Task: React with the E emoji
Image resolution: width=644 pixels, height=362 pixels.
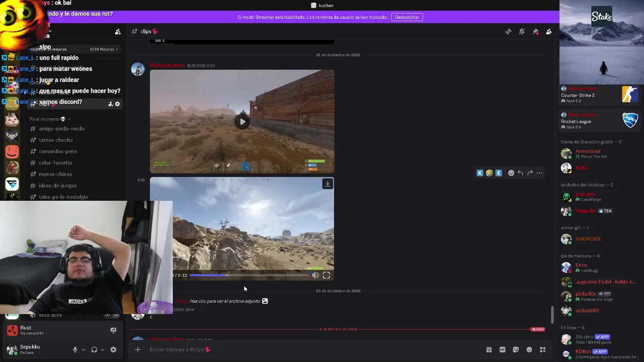Action: (x=499, y=173)
